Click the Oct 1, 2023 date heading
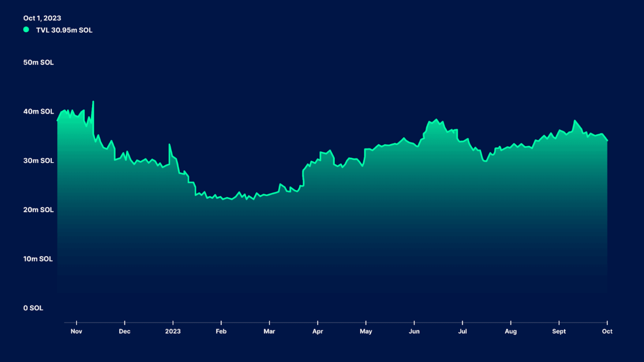This screenshot has width=644, height=362. 42,18
